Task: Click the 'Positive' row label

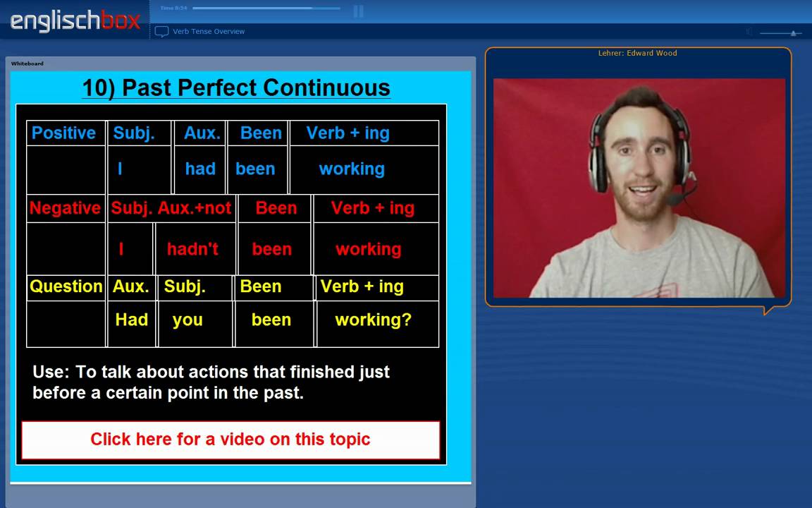Action: (x=63, y=133)
